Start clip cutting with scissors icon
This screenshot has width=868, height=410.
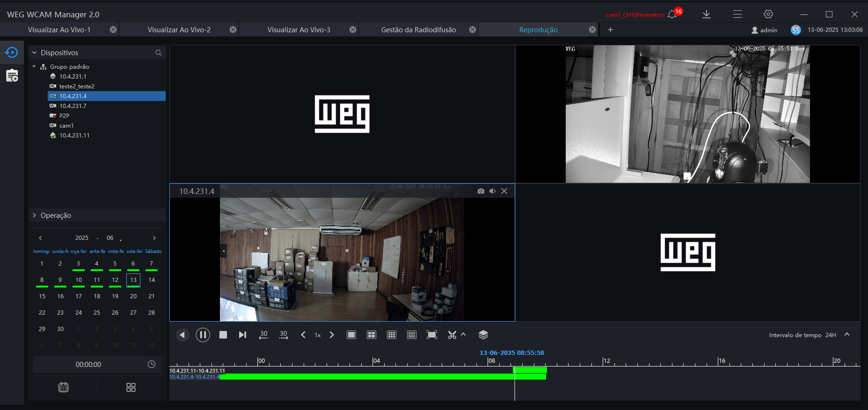(452, 335)
